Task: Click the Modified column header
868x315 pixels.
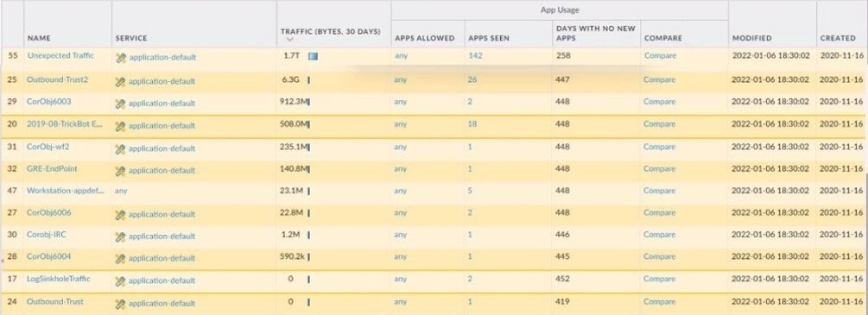Action: (x=751, y=38)
